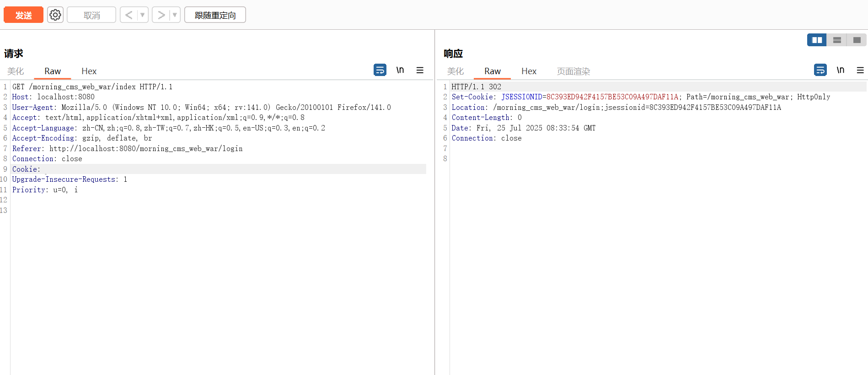Expand the back history dropdown arrow

point(143,15)
